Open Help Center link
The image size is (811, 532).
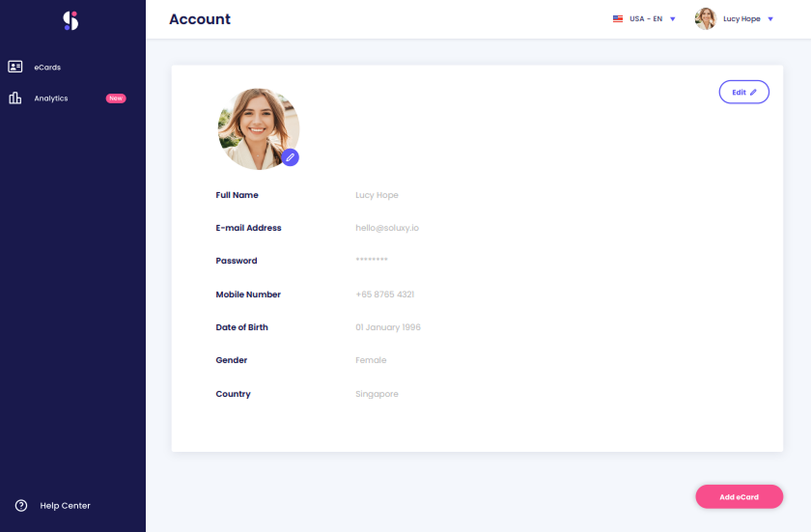click(66, 506)
